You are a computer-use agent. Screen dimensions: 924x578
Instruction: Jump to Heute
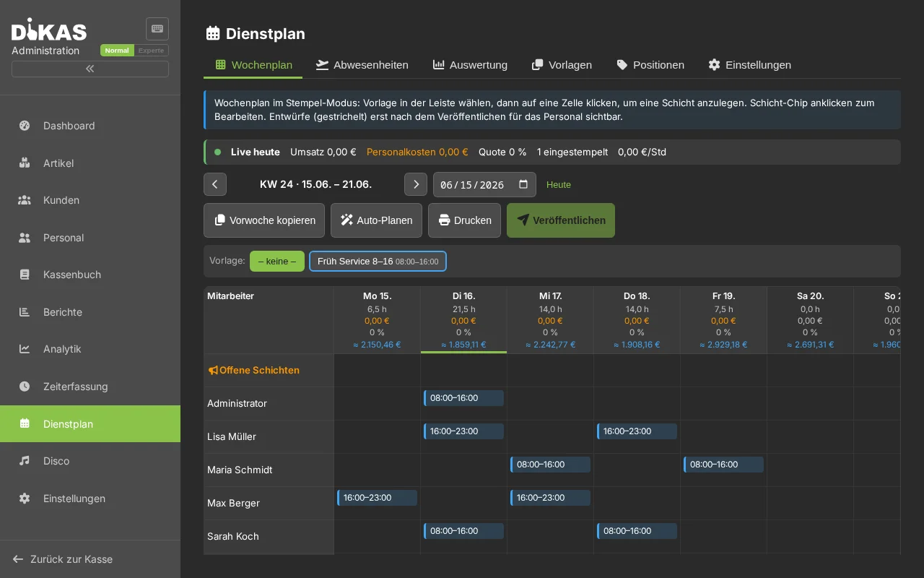(x=559, y=185)
